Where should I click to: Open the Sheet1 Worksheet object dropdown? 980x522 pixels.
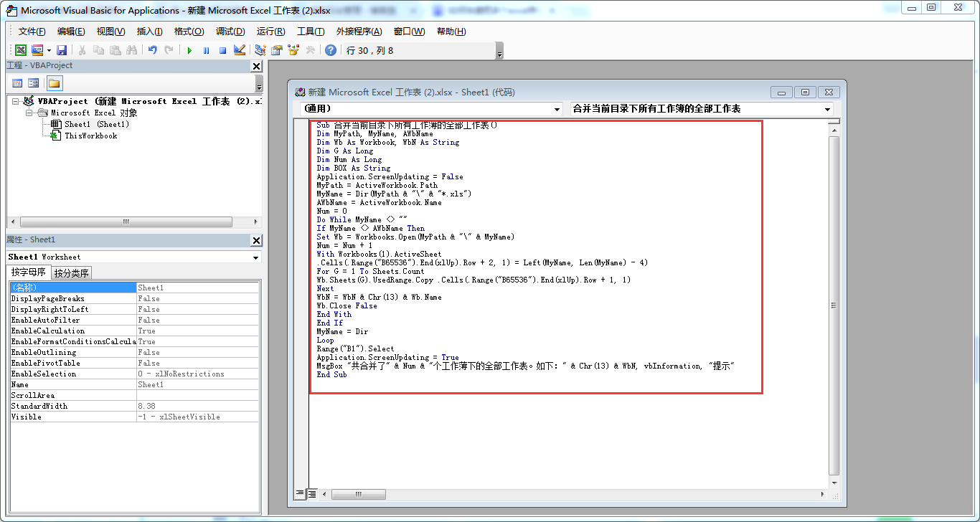click(256, 257)
